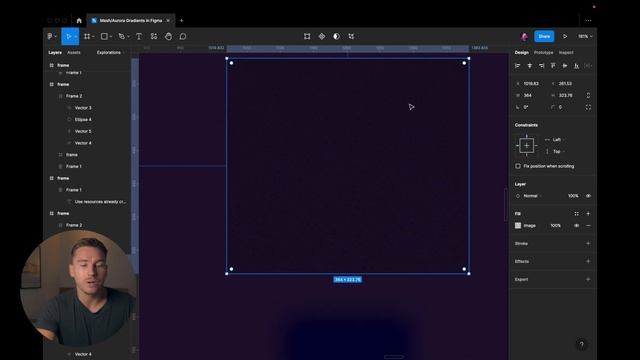Hide the Image fill with eye icon

click(x=576, y=226)
